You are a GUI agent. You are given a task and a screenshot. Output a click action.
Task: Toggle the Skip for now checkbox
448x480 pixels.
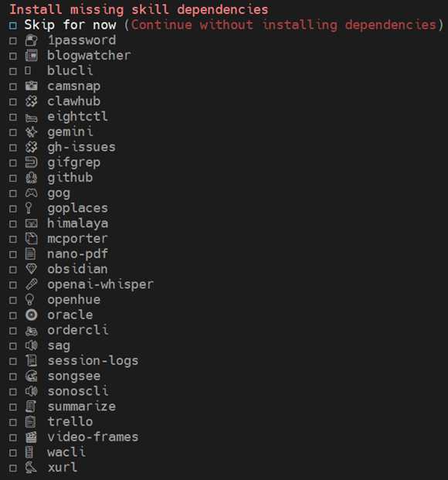point(13,26)
